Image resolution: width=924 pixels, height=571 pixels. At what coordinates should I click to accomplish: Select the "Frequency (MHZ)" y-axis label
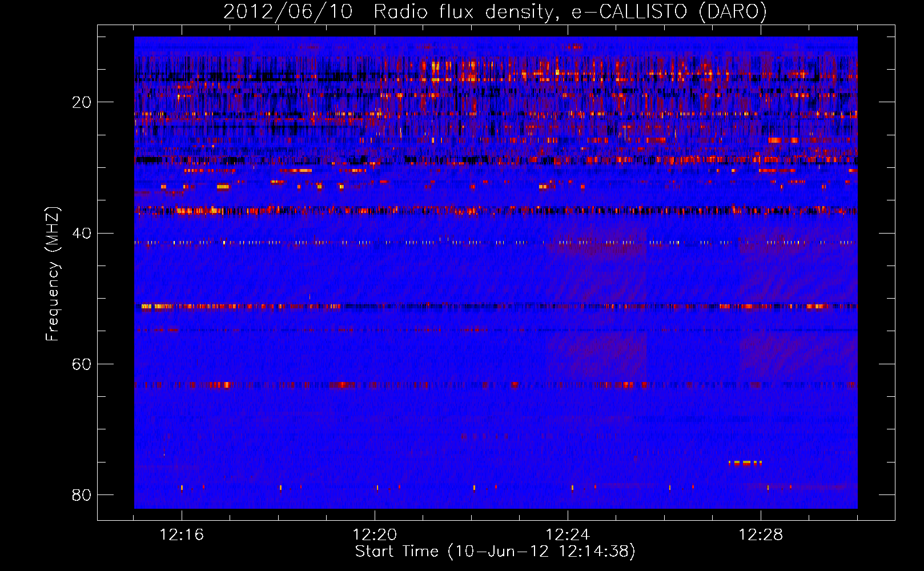(53, 274)
